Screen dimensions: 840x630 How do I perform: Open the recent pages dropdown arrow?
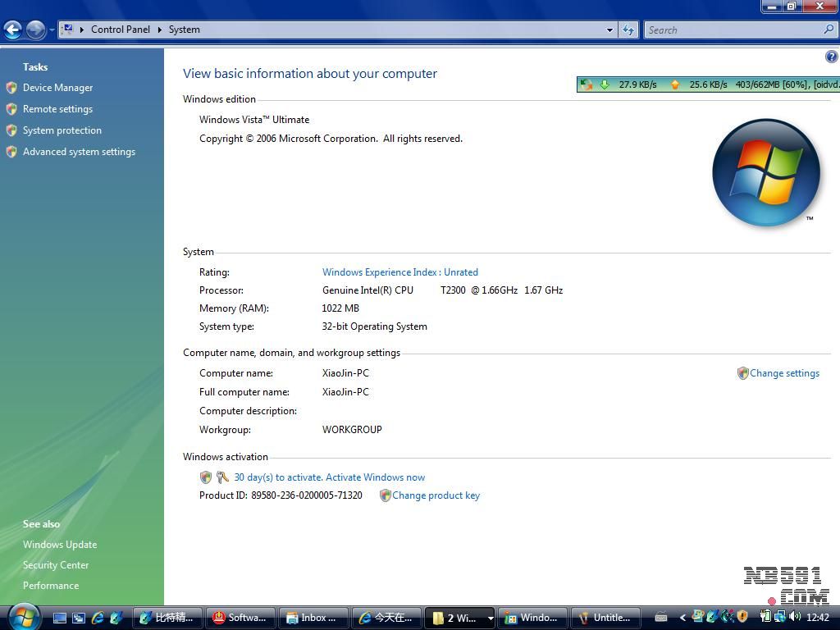pos(52,30)
